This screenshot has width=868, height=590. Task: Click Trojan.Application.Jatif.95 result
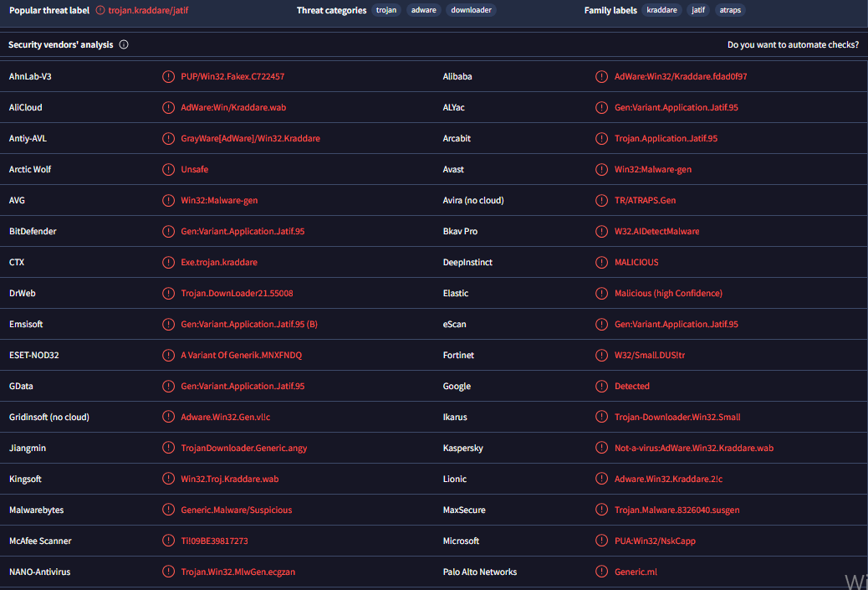tap(666, 138)
